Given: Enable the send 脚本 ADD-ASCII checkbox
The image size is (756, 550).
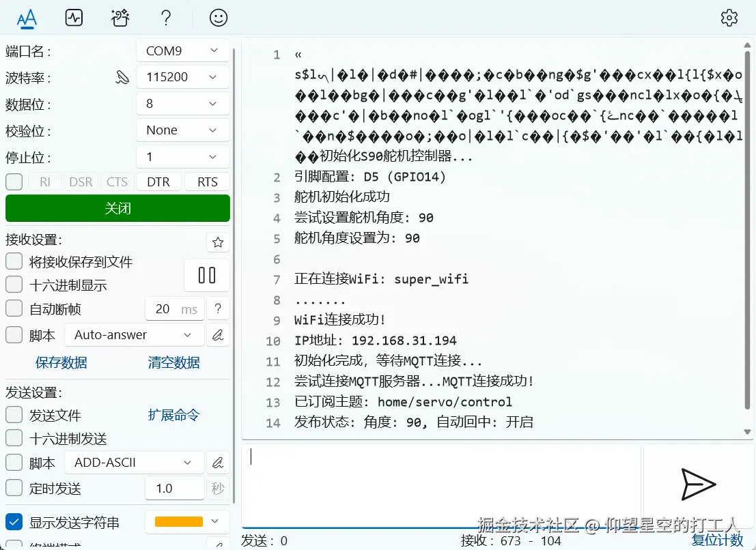Looking at the screenshot, I should [x=14, y=463].
